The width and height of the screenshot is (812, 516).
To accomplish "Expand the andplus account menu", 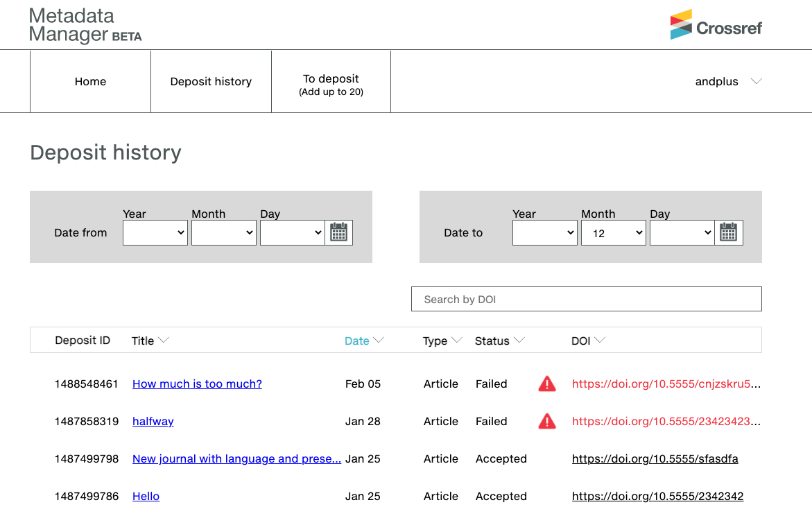I will (x=729, y=81).
